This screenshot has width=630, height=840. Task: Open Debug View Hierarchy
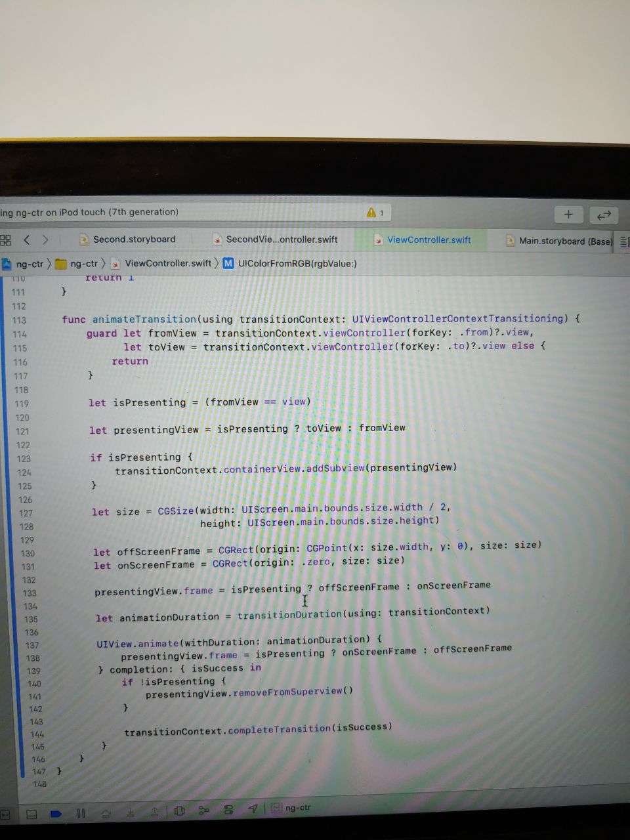click(x=180, y=811)
